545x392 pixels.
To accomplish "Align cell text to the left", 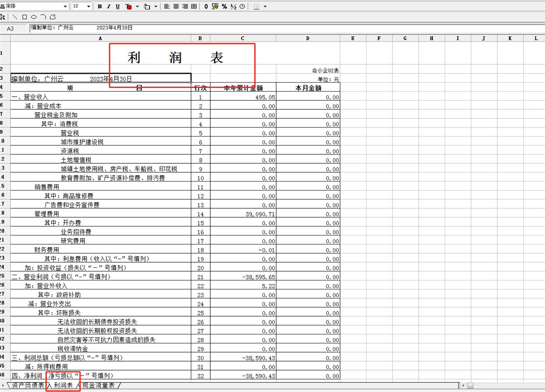I will tap(167, 6).
